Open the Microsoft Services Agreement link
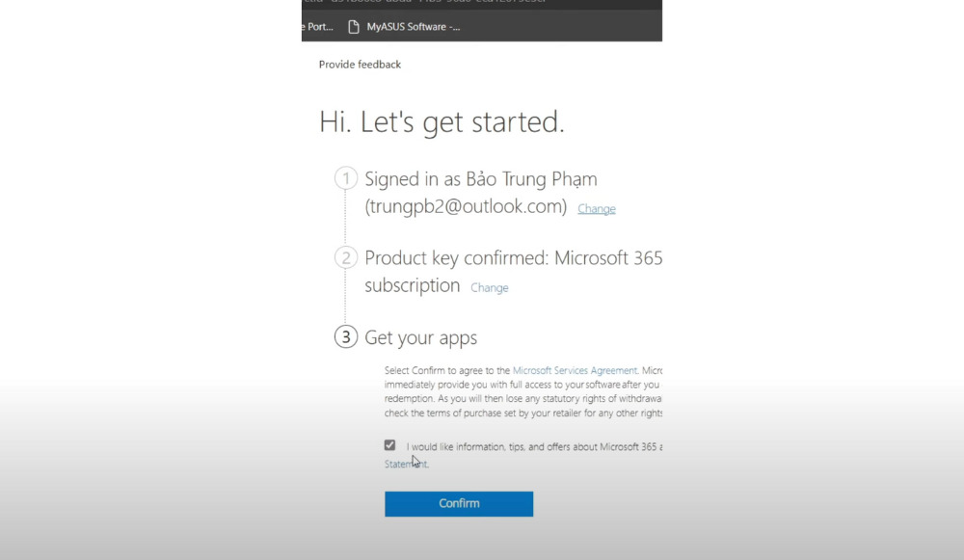 [575, 370]
